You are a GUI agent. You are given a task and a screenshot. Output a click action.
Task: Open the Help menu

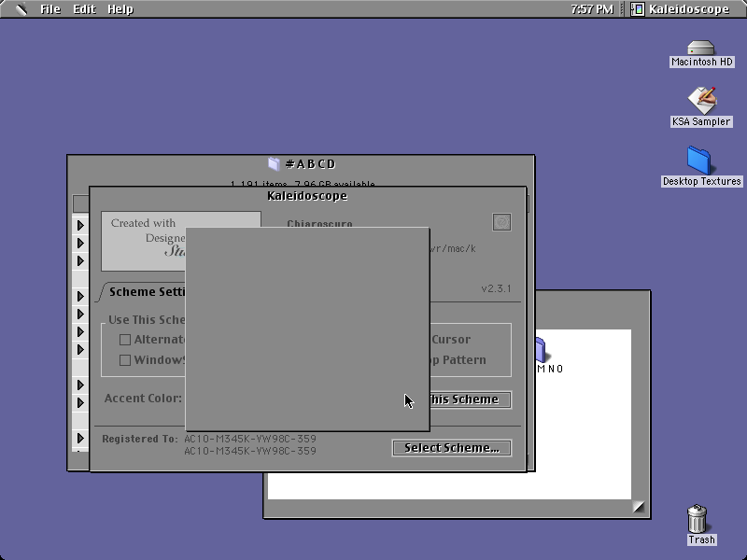[120, 9]
